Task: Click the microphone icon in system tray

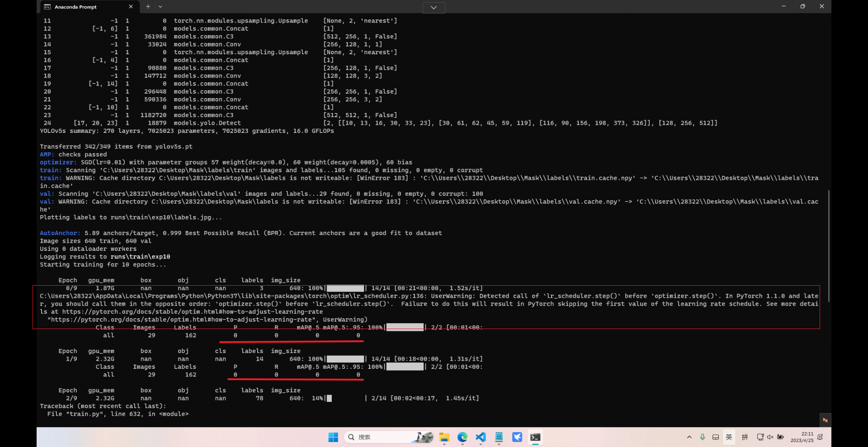Action: pos(703,437)
